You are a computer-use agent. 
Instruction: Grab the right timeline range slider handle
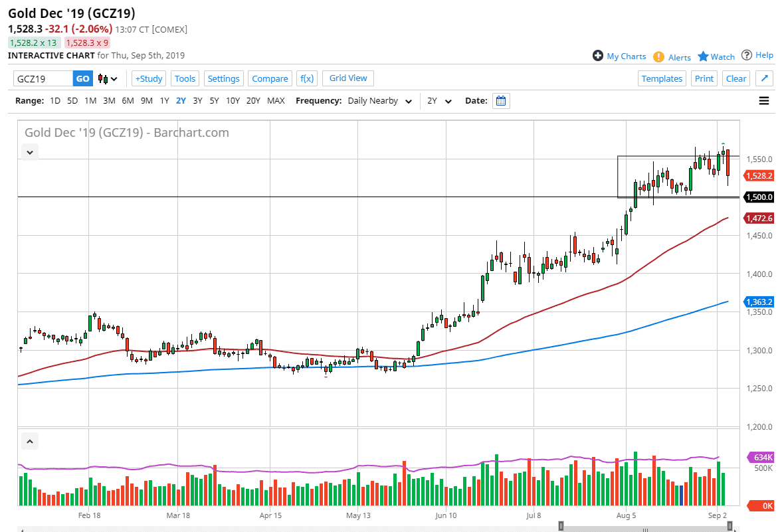730,526
